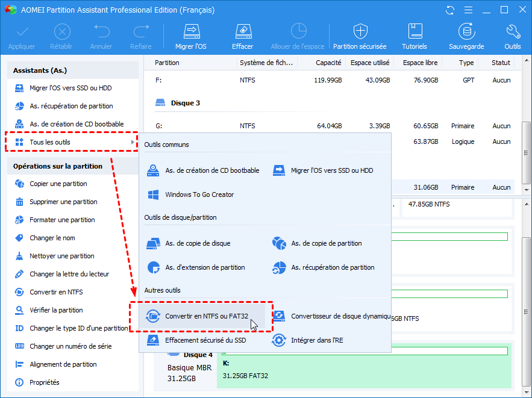Launch As. de copie de partition
The height and width of the screenshot is (398, 532).
click(317, 243)
